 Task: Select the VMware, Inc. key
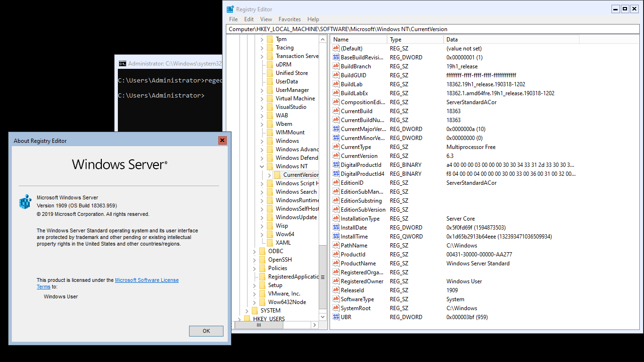click(284, 294)
